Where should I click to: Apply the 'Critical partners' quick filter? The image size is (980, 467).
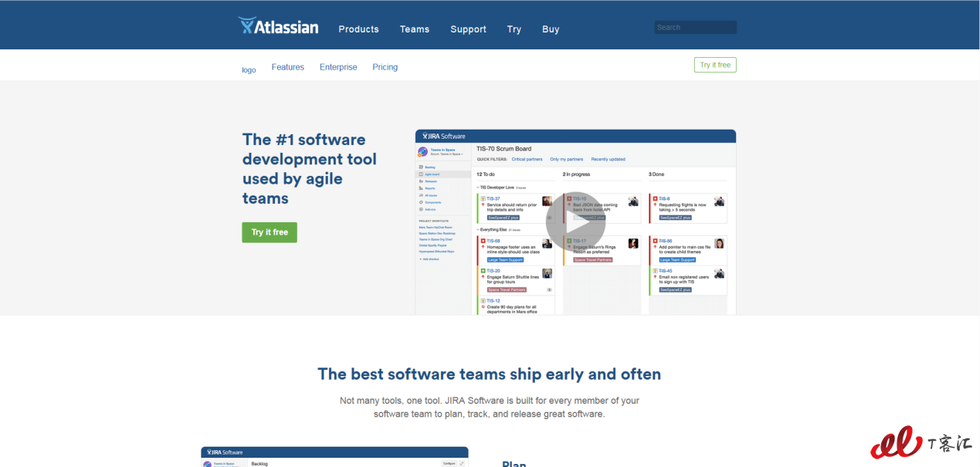527,159
